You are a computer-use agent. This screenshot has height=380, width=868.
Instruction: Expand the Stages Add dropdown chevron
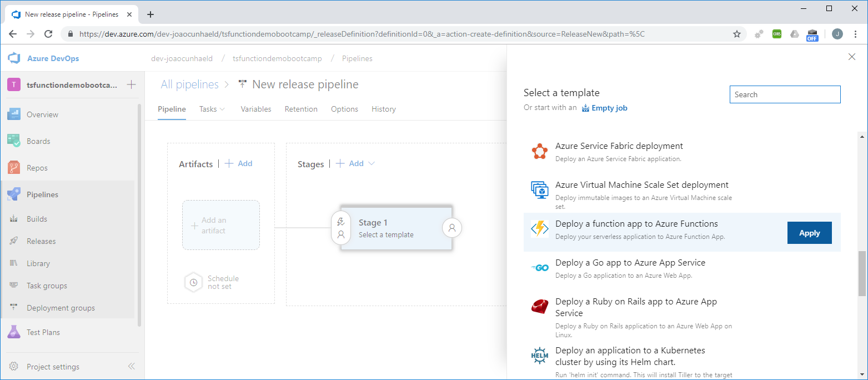tap(372, 163)
